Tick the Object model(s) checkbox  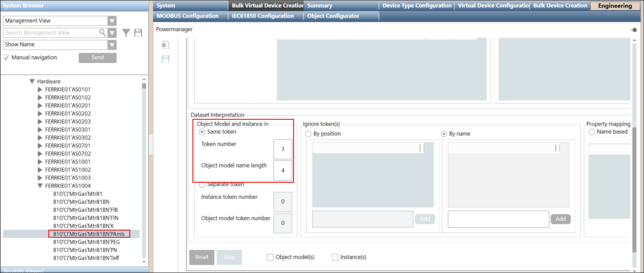point(270,257)
